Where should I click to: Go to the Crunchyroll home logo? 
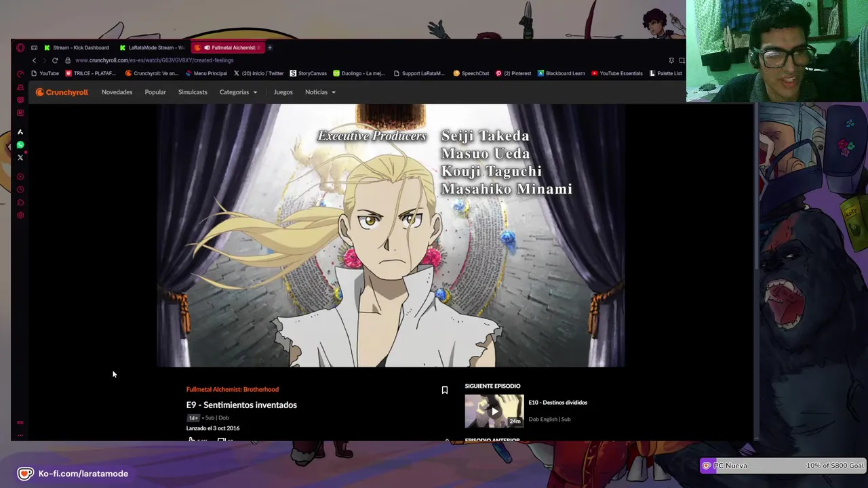(x=62, y=92)
